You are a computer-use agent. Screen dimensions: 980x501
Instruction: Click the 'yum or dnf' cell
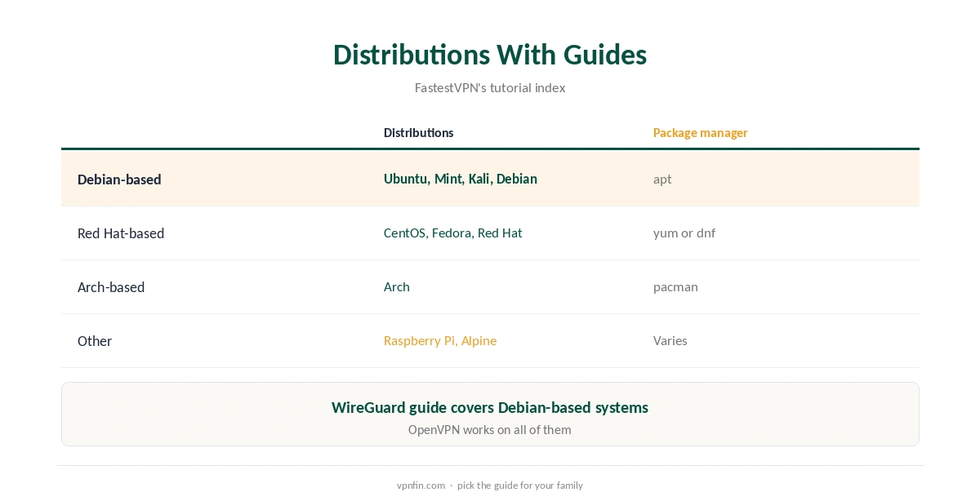684,233
